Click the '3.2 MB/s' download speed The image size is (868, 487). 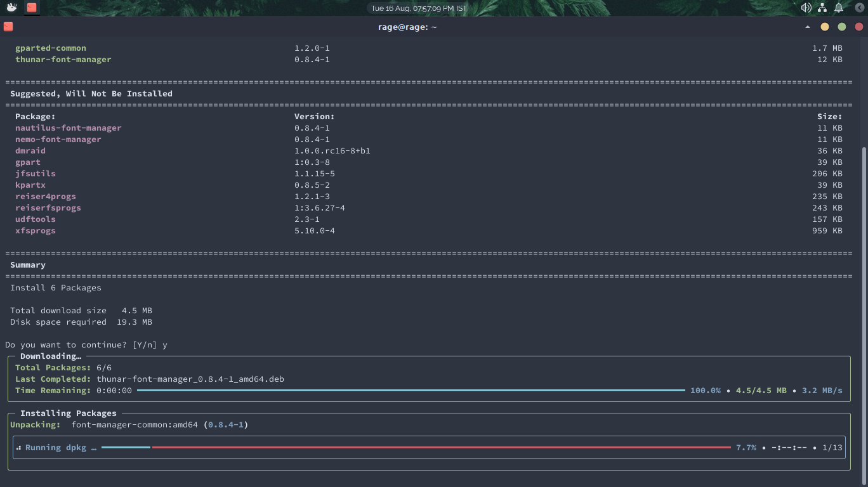(x=822, y=391)
